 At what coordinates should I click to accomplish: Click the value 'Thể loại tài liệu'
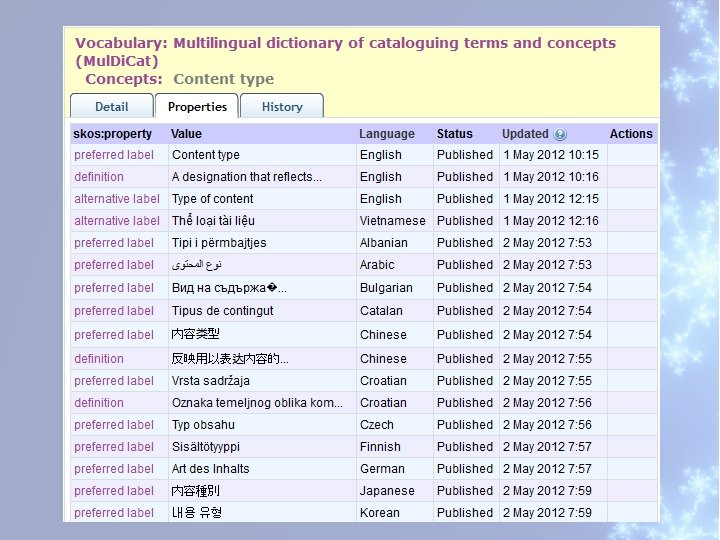[213, 221]
